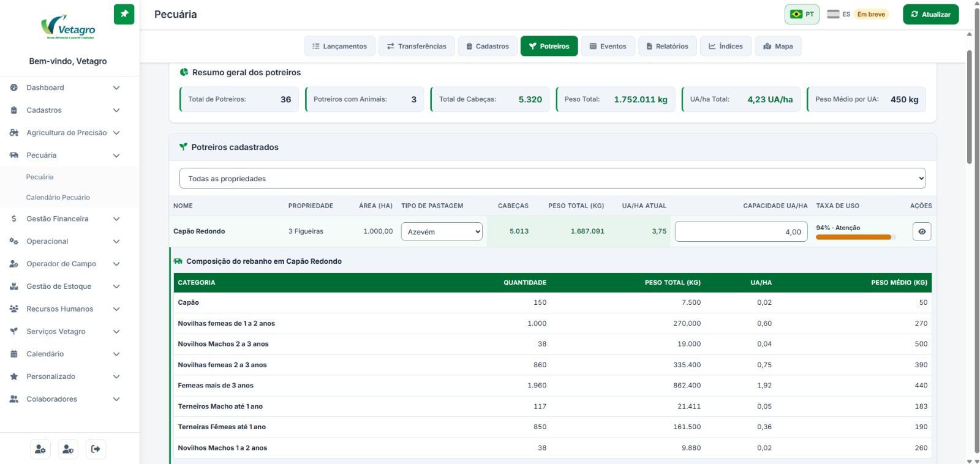Viewport: 980px width, 464px height.
Task: Click the Dashboard gauge icon in sidebar
Action: [14, 88]
